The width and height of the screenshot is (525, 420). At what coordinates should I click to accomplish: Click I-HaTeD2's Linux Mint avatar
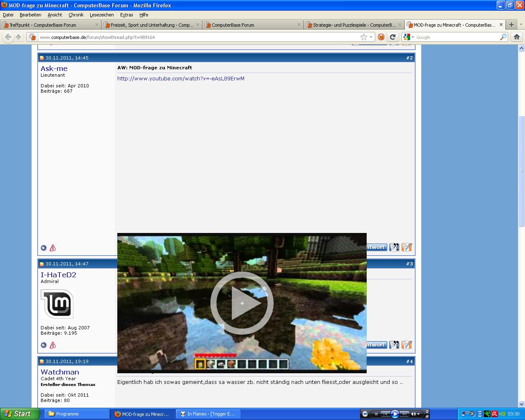[x=57, y=304]
